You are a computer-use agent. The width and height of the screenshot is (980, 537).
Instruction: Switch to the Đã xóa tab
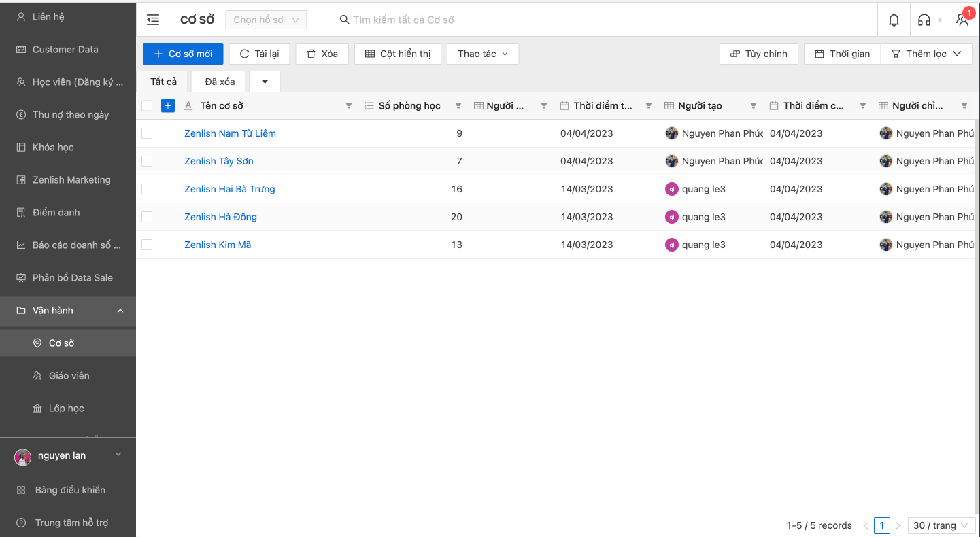tap(220, 82)
